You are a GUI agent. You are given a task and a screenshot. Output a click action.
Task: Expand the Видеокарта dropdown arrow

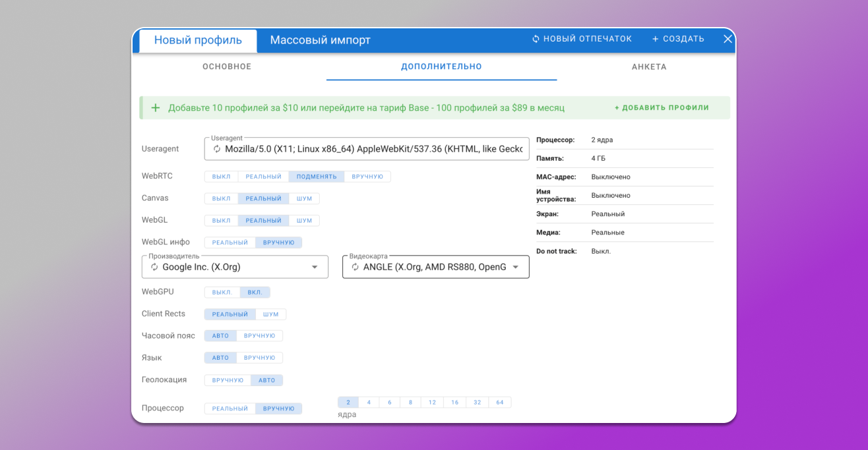[x=516, y=267]
